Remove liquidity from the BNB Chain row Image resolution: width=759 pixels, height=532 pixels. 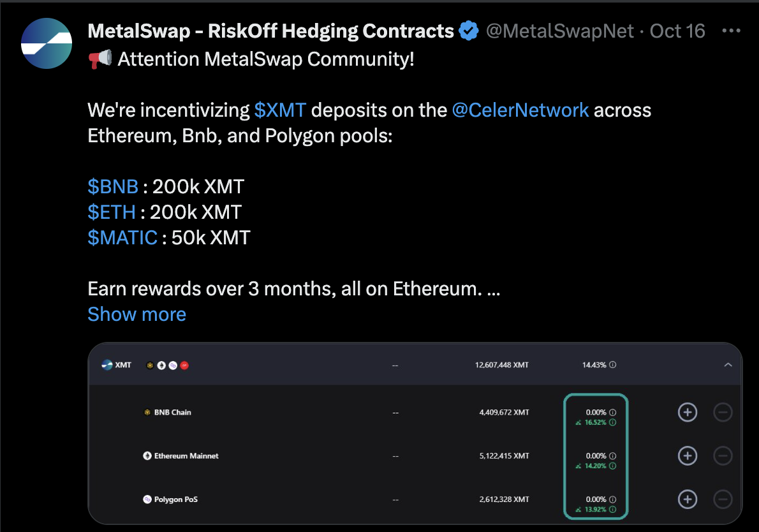click(723, 413)
